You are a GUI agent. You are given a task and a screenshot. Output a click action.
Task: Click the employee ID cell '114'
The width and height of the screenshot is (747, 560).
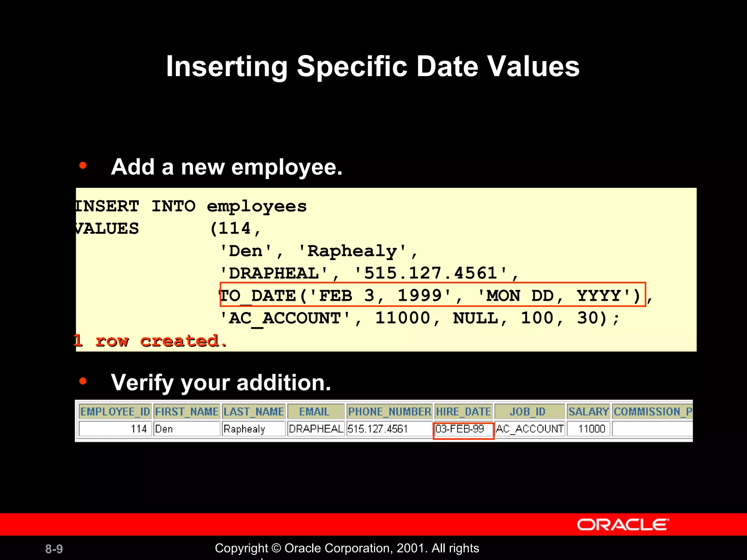pos(115,429)
